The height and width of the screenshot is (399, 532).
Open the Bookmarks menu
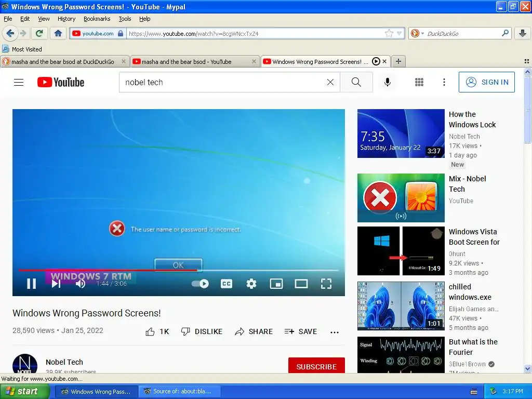coord(97,19)
